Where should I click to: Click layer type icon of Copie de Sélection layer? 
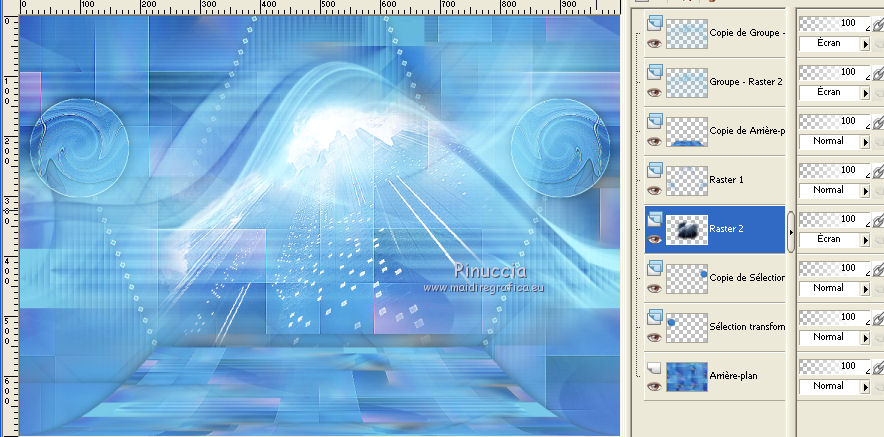(x=654, y=268)
